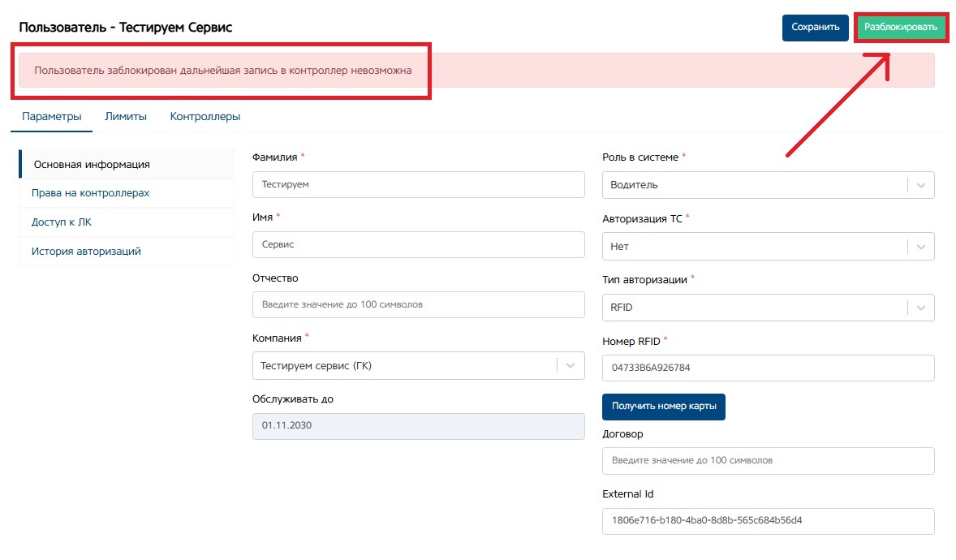Open the Компания dropdown chevron
Viewport: 956px width, 560px height.
tap(571, 366)
